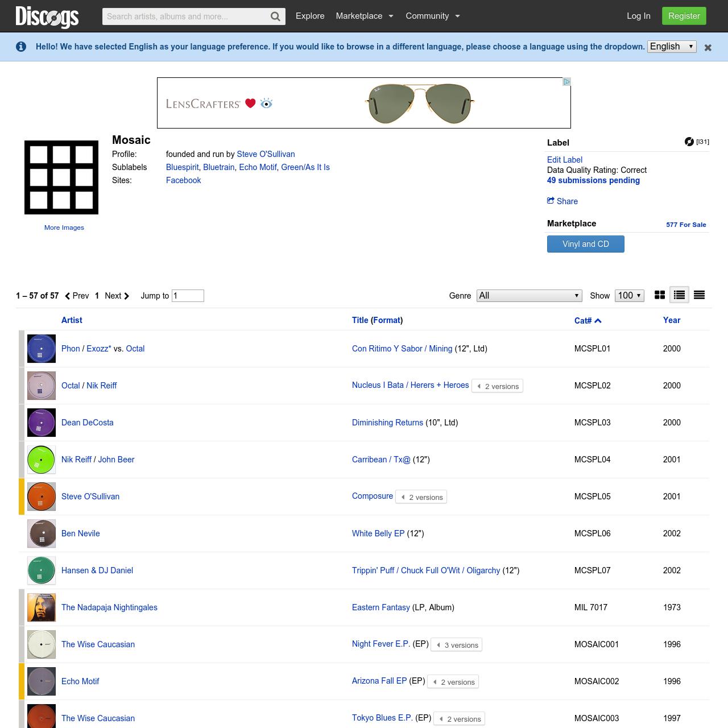Image resolution: width=728 pixels, height=728 pixels.
Task: Sort the list by Format
Action: pos(387,320)
